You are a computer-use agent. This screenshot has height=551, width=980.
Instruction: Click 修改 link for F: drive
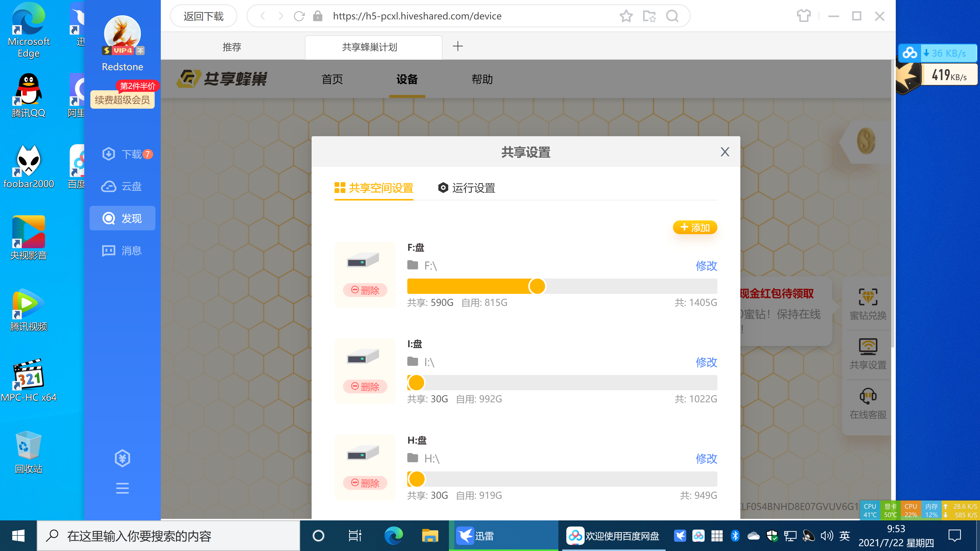click(706, 265)
